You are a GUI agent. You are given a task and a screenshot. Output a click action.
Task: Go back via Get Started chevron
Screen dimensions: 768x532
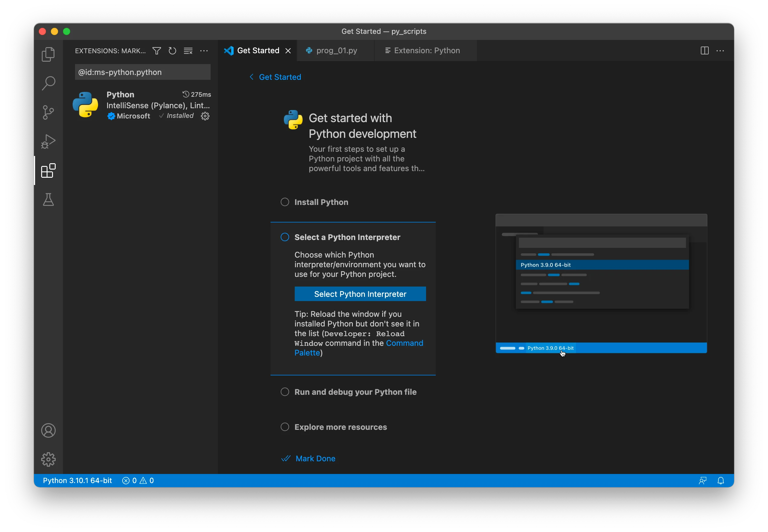(252, 77)
